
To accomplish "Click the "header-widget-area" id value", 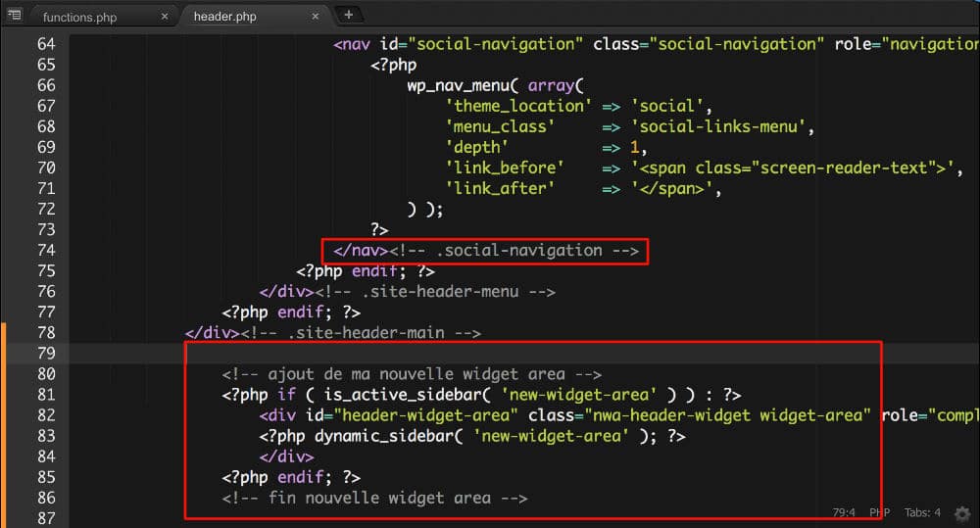I will [425, 415].
